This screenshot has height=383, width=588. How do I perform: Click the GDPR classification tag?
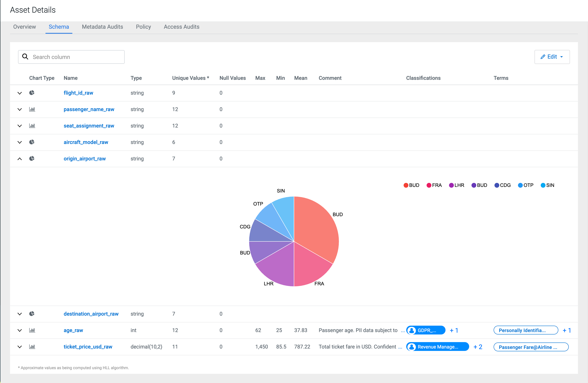pyautogui.click(x=426, y=330)
